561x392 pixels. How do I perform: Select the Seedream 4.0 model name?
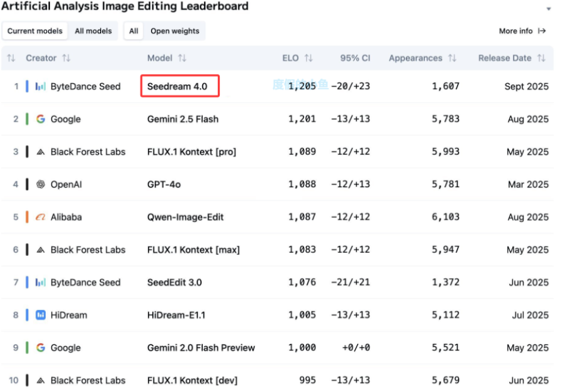coord(177,86)
